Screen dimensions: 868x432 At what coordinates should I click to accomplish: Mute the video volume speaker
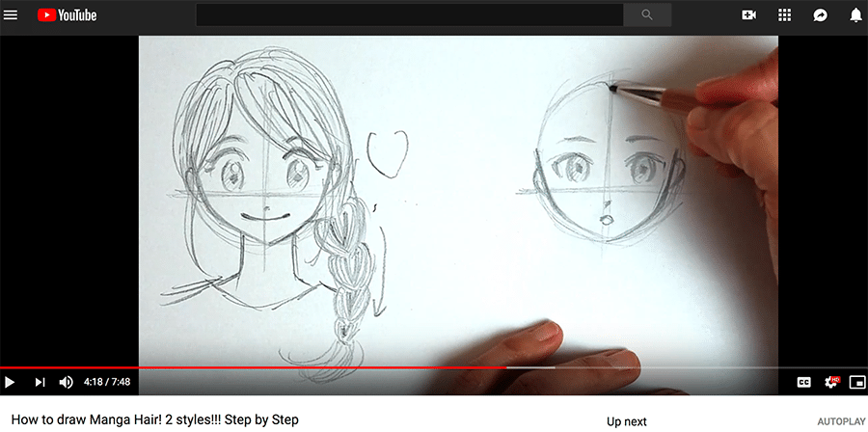pyautogui.click(x=66, y=382)
